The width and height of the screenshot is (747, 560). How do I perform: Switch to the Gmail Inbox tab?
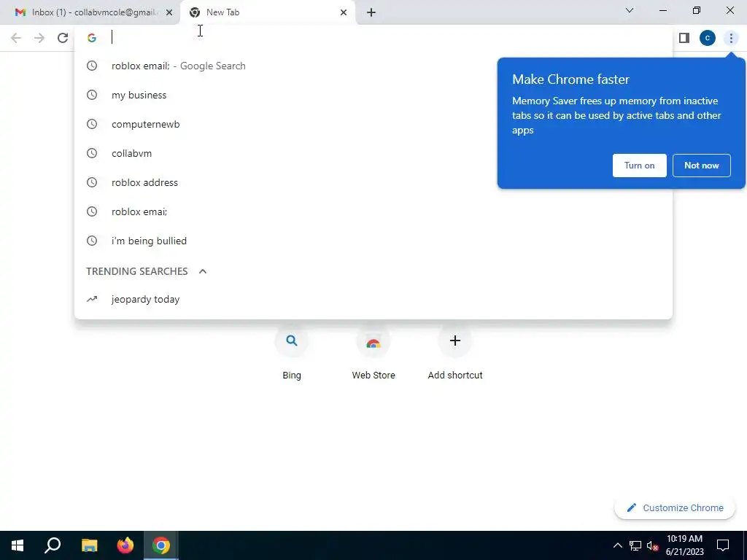90,12
